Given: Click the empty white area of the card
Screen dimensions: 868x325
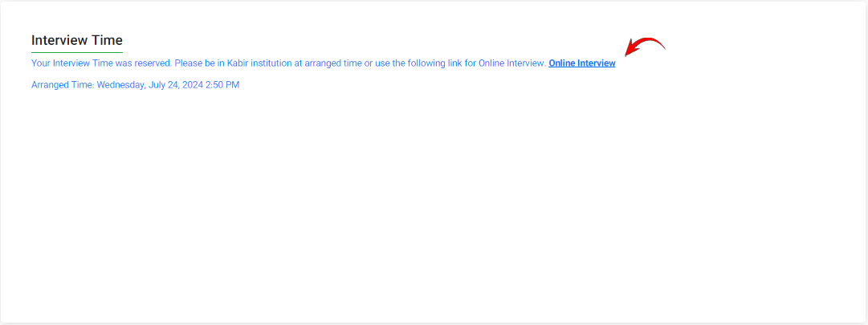Looking at the screenshot, I should tap(434, 209).
